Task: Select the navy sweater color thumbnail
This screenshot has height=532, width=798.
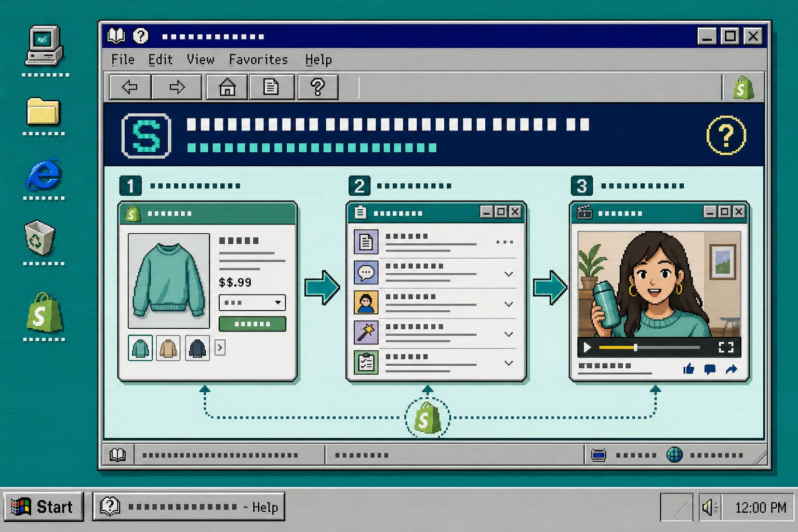Action: (197, 348)
